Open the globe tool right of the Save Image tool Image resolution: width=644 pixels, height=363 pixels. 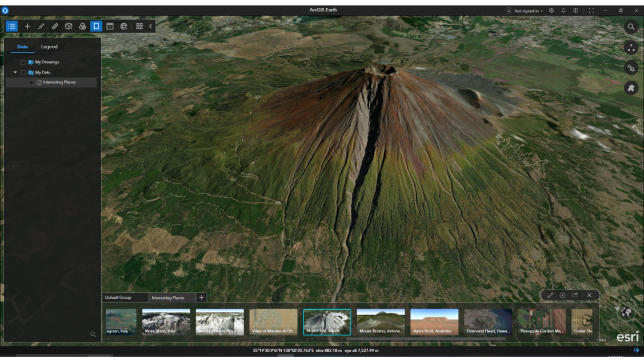(124, 26)
